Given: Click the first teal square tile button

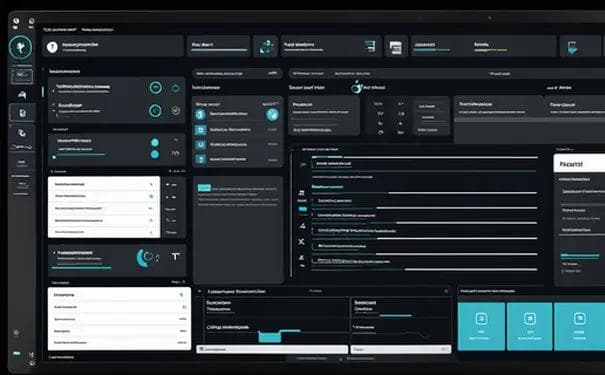Looking at the screenshot, I should (x=481, y=326).
